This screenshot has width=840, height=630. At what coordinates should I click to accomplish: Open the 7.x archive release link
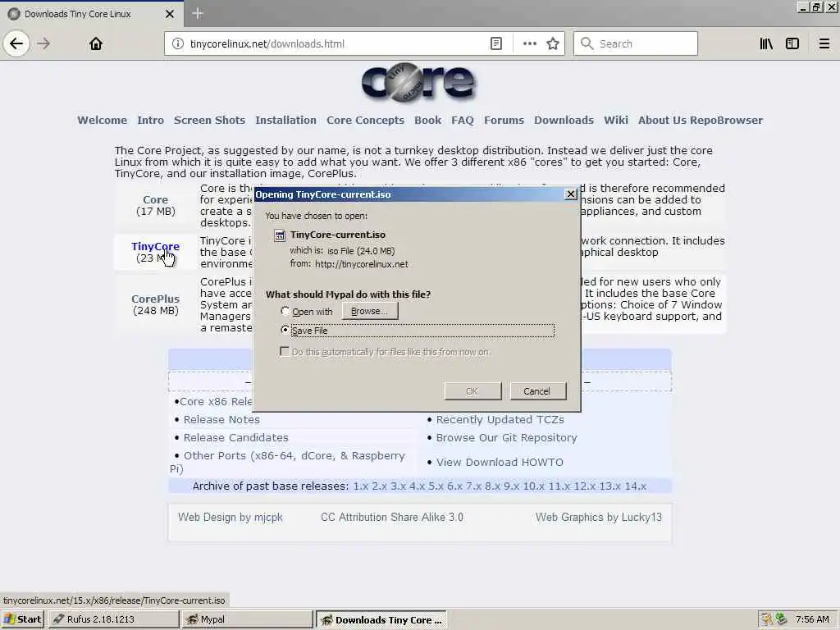pyautogui.click(x=473, y=486)
